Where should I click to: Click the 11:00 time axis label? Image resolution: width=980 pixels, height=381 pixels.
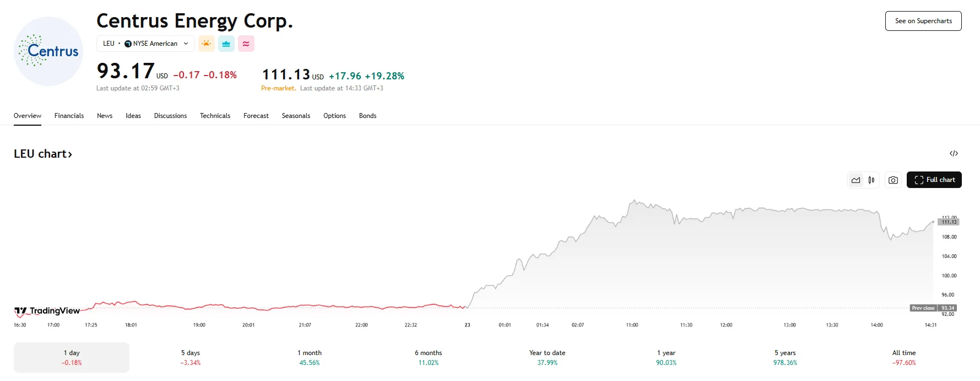632,325
